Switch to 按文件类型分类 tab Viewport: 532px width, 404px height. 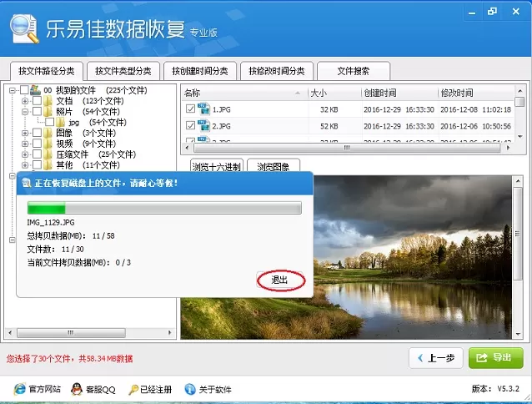tap(123, 71)
